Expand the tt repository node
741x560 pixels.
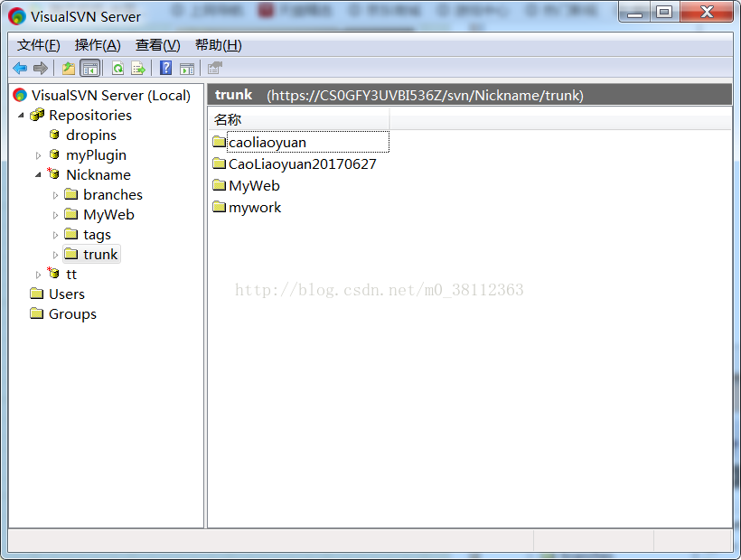[38, 275]
